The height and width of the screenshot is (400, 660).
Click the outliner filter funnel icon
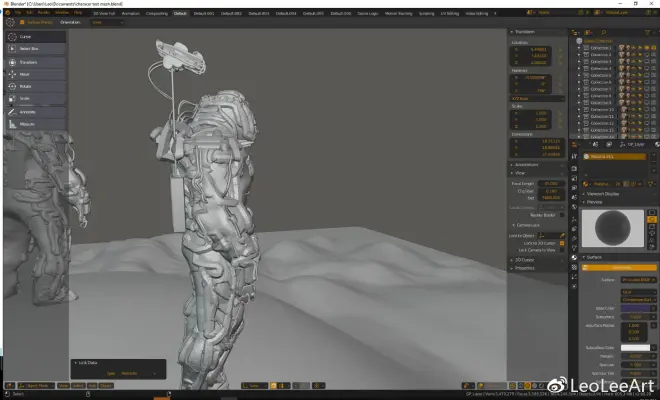(647, 32)
